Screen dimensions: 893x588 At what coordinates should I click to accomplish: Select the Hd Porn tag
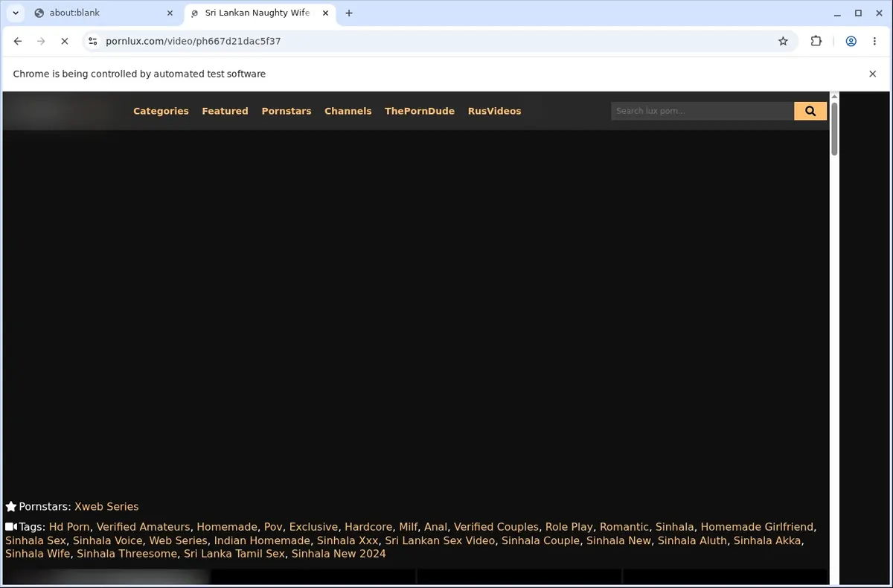(69, 527)
